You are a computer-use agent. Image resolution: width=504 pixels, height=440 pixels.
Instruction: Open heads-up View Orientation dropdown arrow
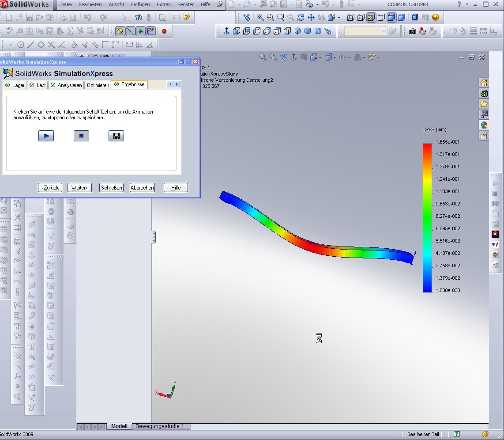pyautogui.click(x=320, y=57)
